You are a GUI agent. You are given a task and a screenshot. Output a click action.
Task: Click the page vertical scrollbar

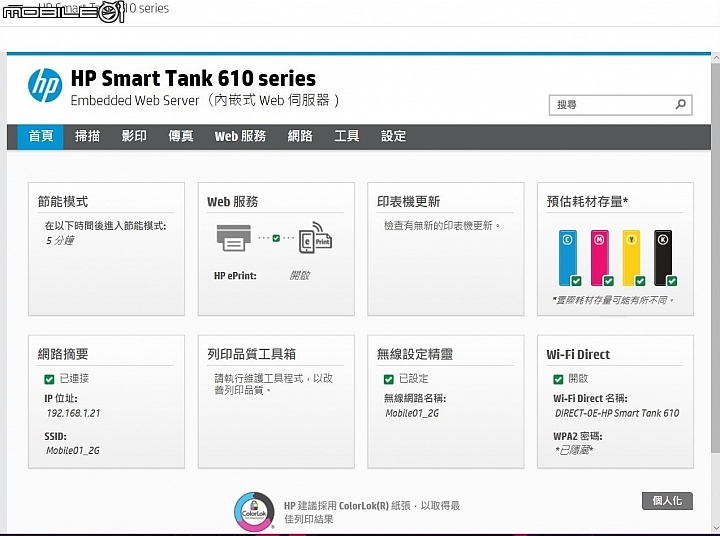click(x=715, y=257)
